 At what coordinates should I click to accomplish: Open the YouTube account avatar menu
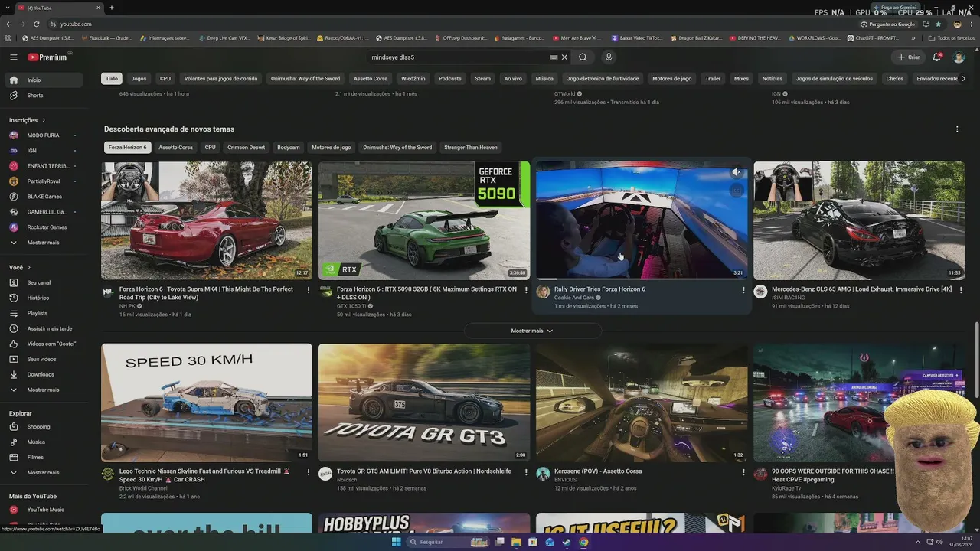[x=959, y=57]
